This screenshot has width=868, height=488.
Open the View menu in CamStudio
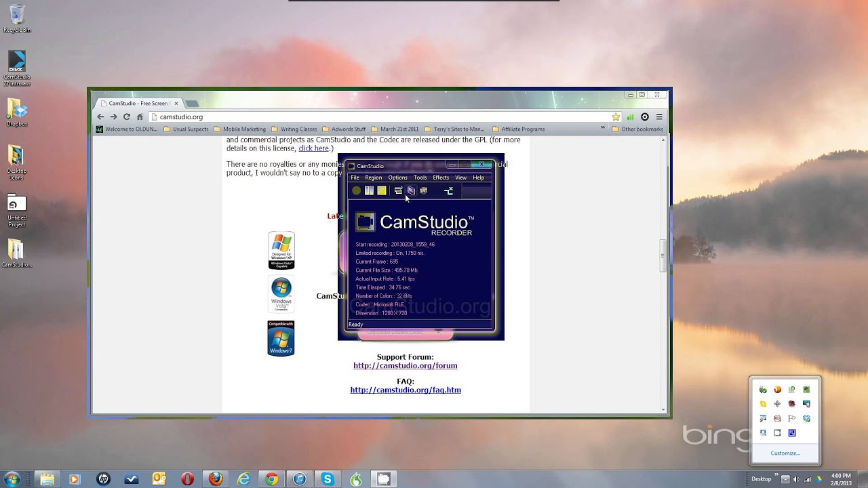coord(460,178)
